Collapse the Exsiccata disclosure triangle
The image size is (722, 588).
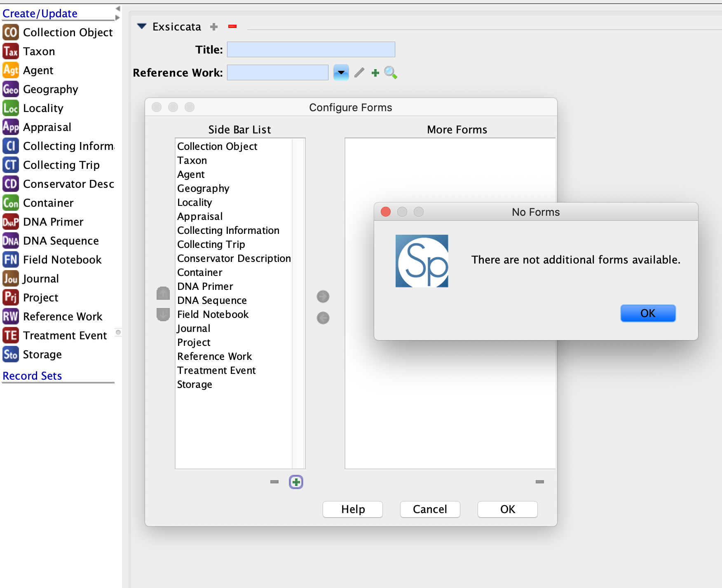tap(141, 26)
